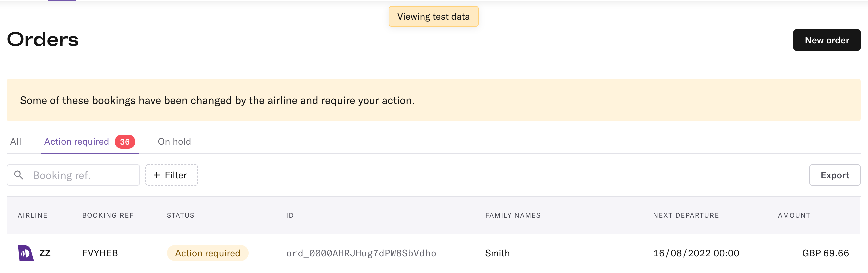Click booking reference FVYHEB
This screenshot has width=868, height=273.
(x=100, y=253)
